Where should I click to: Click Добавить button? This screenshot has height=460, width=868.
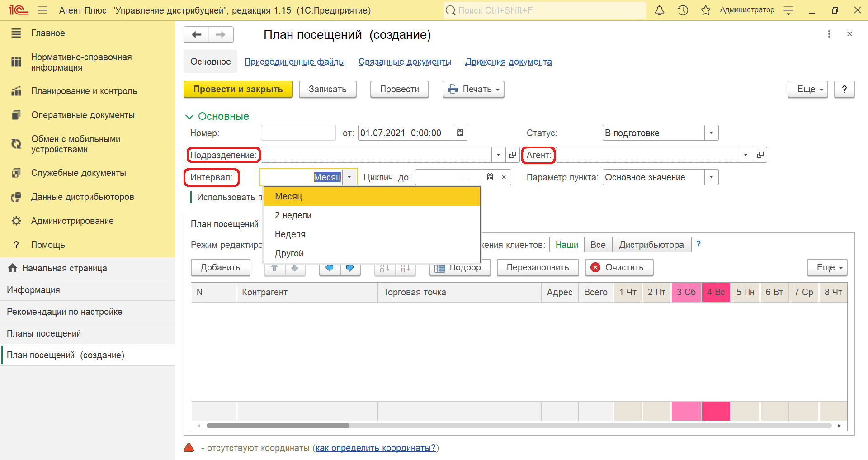[221, 268]
